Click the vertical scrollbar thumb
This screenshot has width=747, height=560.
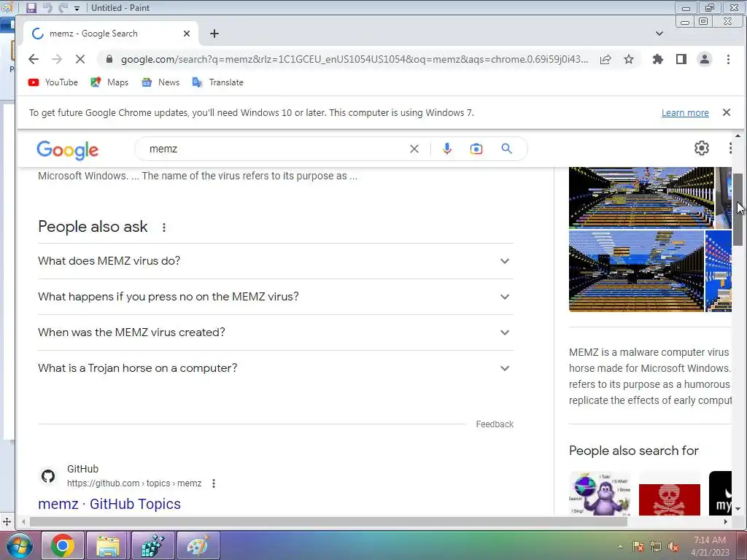tap(738, 209)
